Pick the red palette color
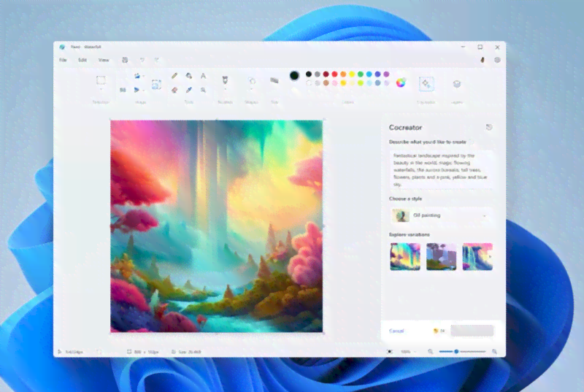Screen dimensions: 584x392 tap(334, 74)
